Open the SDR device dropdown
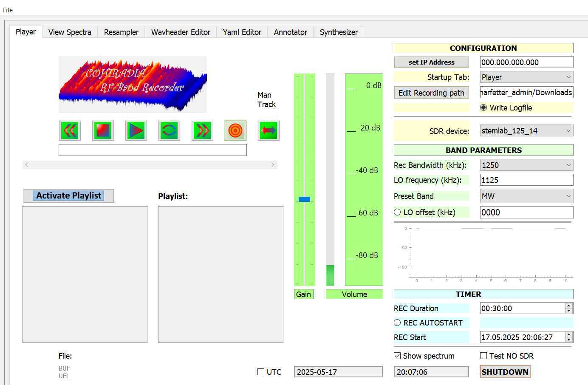This screenshot has width=588, height=385. tap(526, 130)
